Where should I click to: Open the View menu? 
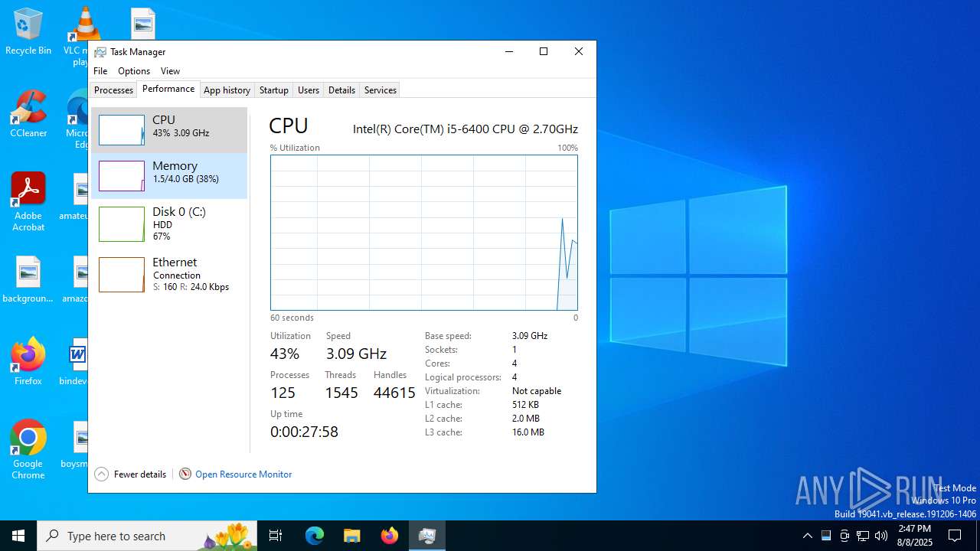point(170,70)
